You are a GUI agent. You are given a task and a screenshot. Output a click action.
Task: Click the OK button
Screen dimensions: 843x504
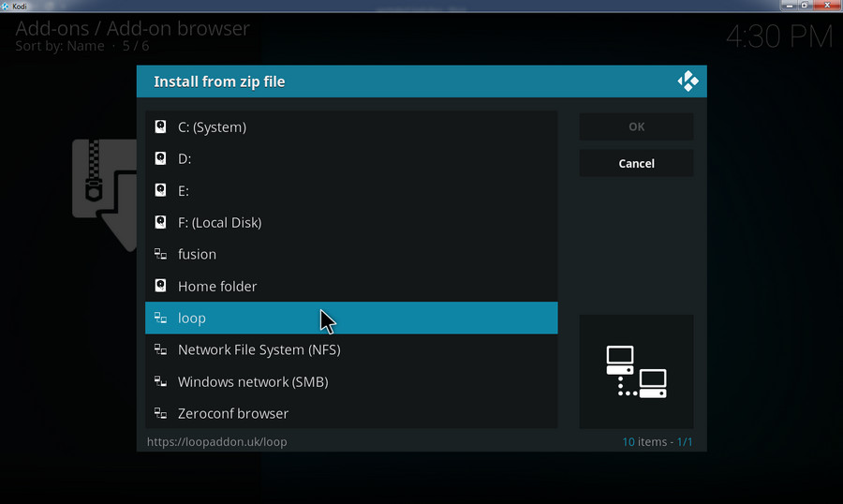tap(636, 126)
